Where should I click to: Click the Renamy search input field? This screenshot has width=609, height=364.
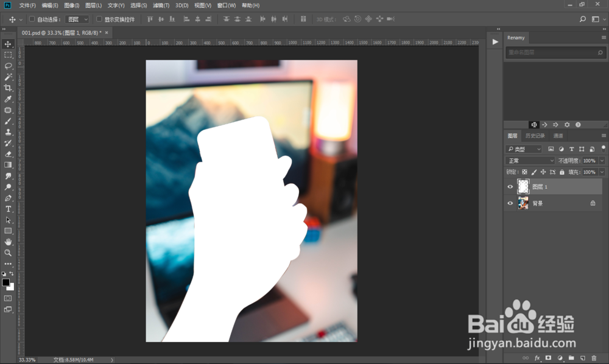pos(555,52)
